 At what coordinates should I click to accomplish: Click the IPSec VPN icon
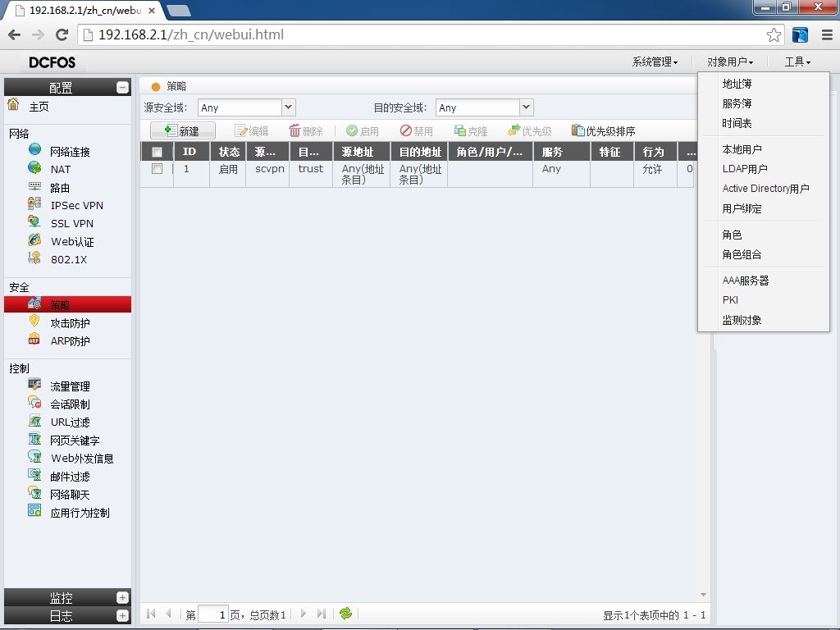[x=34, y=203]
